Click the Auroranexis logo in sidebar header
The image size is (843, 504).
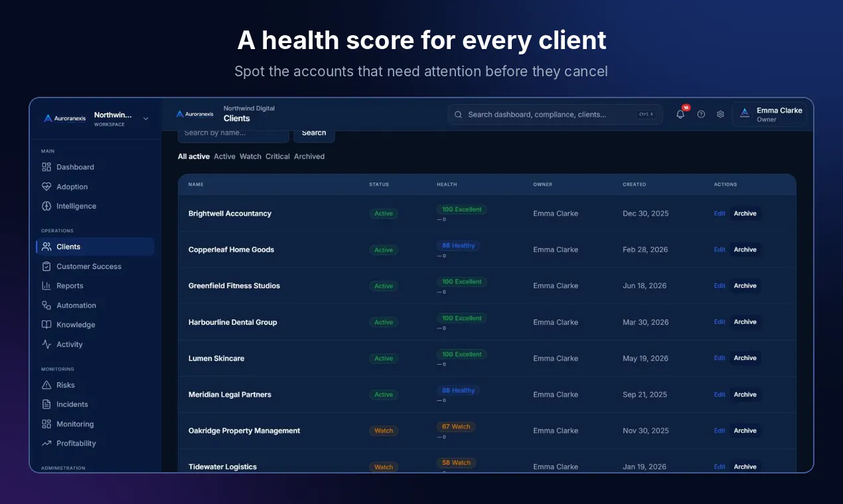(64, 118)
